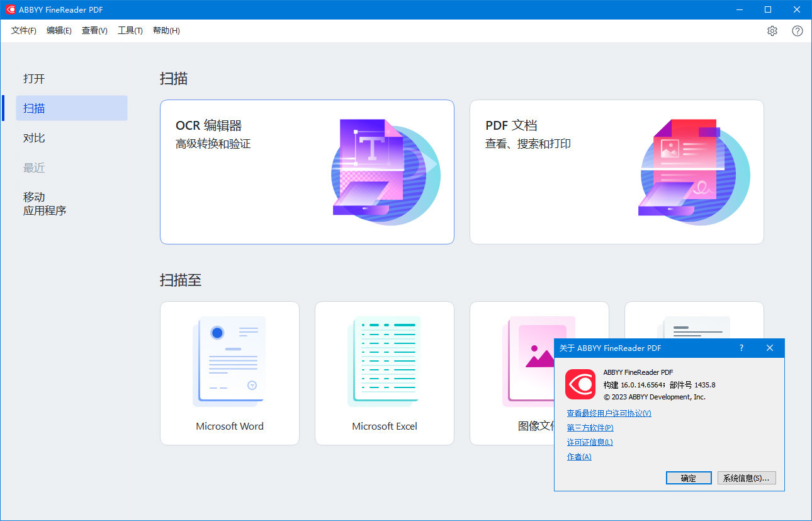Image resolution: width=812 pixels, height=521 pixels.
Task: Open the 帮助(H) menu
Action: click(166, 31)
